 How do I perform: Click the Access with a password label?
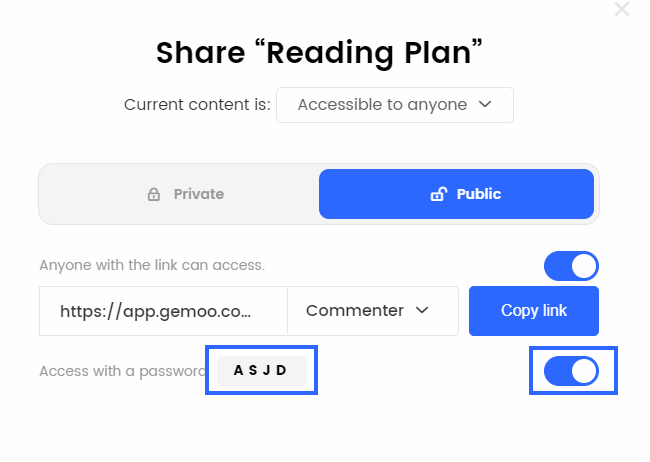[x=123, y=371]
